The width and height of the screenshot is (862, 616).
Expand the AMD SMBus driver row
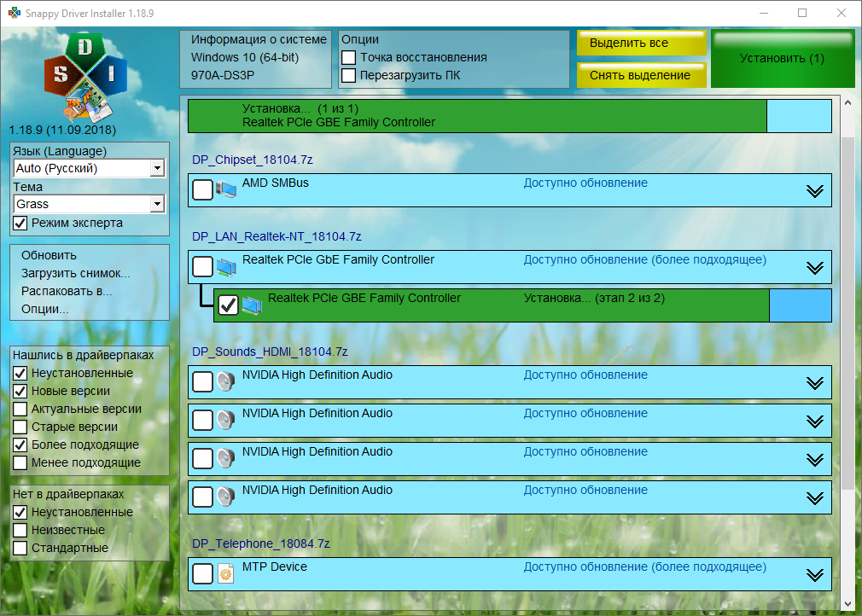[x=815, y=190]
